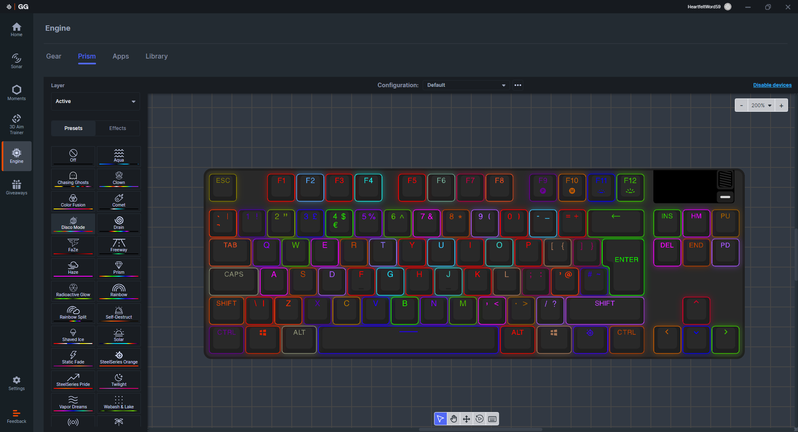The height and width of the screenshot is (432, 798).
Task: Open Settings at the sidebar bottom
Action: pyautogui.click(x=16, y=383)
